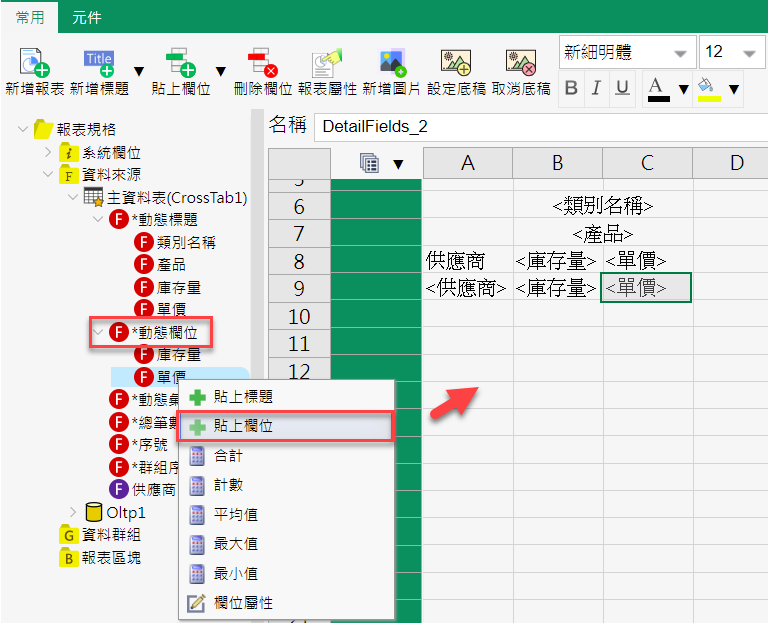Collapse the 資料來源 tree node
Viewport: 768px width, 623px height.
point(49,175)
